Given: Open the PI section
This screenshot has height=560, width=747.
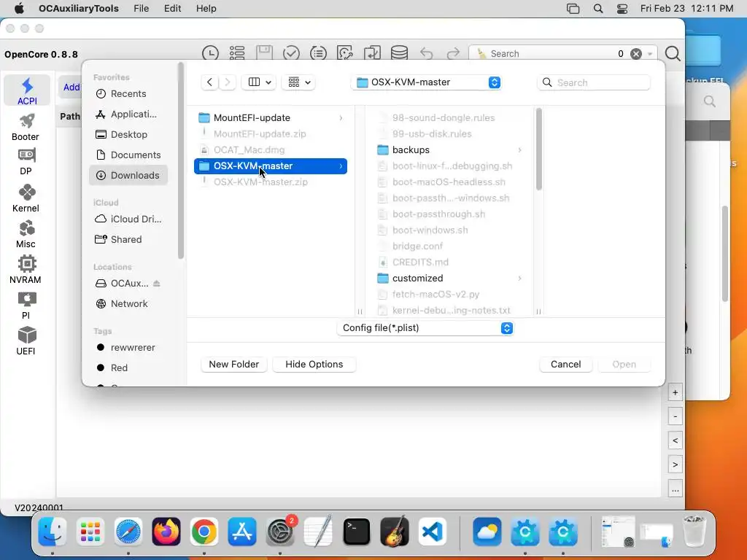Looking at the screenshot, I should pyautogui.click(x=26, y=305).
